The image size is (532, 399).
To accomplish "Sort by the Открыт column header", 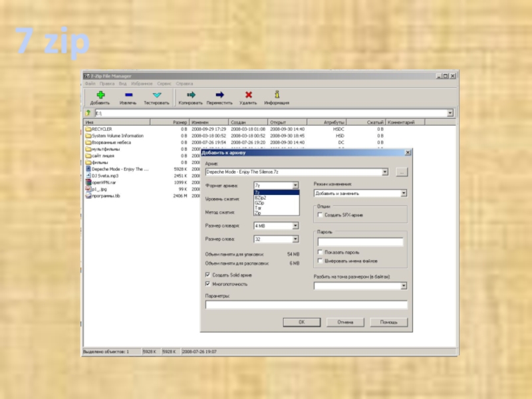I will point(287,122).
